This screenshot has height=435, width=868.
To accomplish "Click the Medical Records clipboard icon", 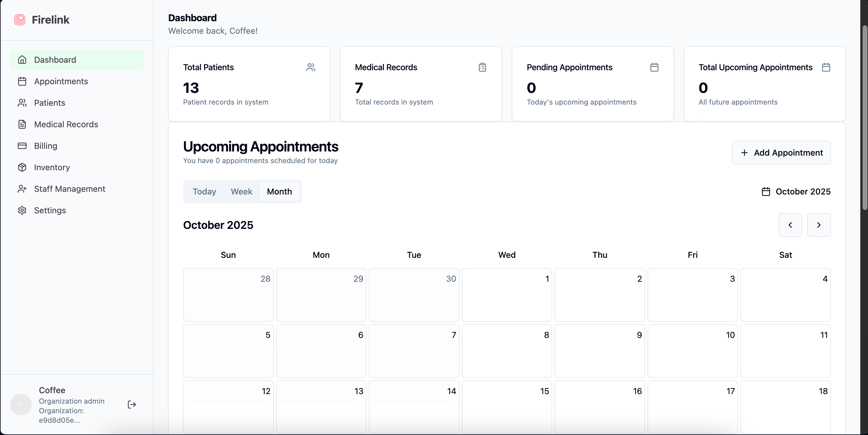I will tap(482, 67).
